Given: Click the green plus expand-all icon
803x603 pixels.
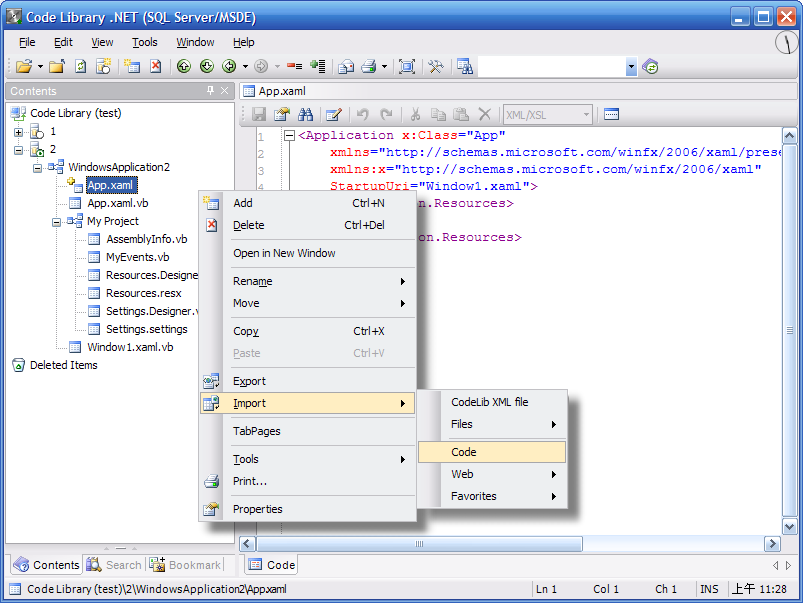Looking at the screenshot, I should pyautogui.click(x=318, y=67).
